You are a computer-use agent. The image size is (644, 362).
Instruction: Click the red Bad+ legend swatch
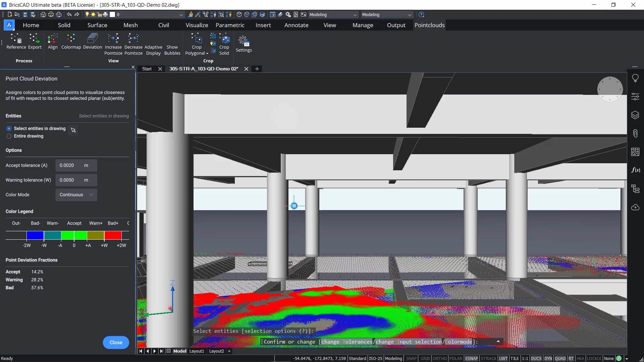pyautogui.click(x=113, y=235)
